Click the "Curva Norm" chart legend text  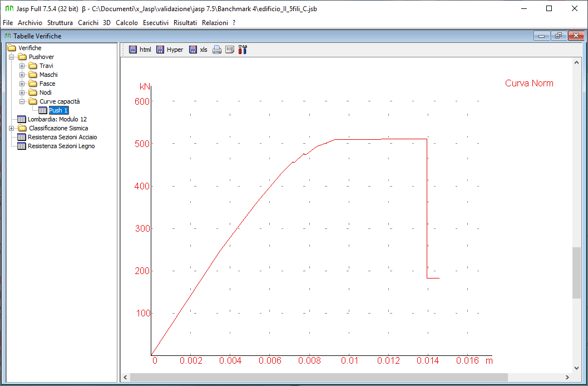click(529, 83)
